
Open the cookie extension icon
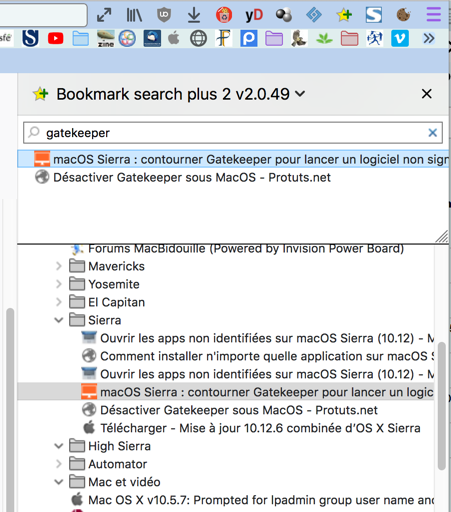(x=403, y=15)
